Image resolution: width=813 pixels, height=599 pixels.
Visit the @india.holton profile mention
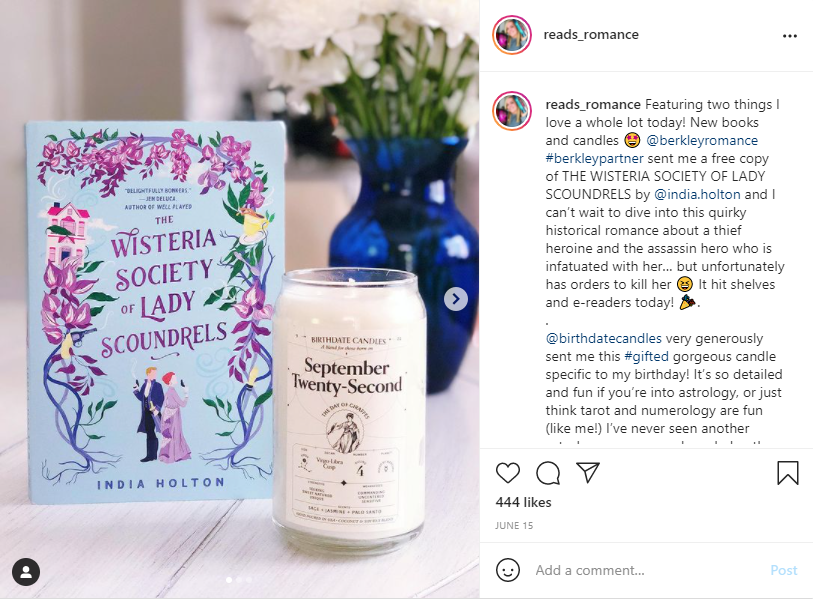click(x=697, y=194)
